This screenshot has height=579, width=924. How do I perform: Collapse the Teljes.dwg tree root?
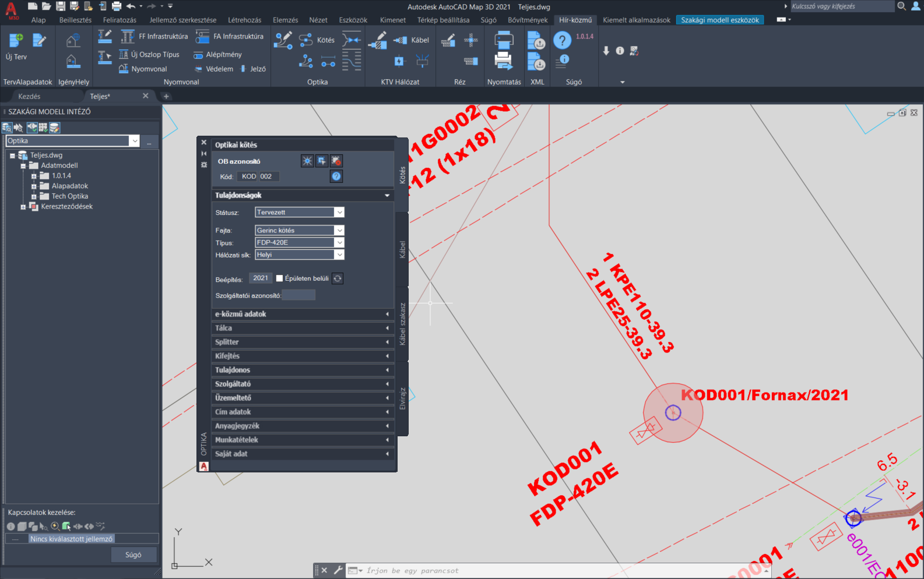[12, 156]
